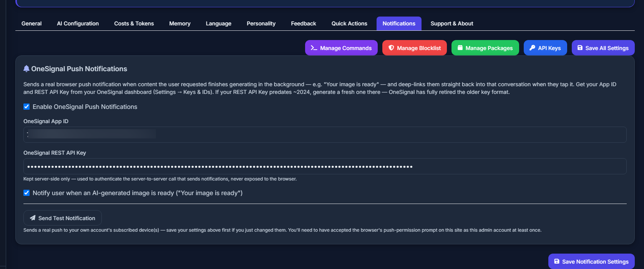Click the OneSignal Push Notifications heading
This screenshot has height=269, width=644.
point(79,69)
